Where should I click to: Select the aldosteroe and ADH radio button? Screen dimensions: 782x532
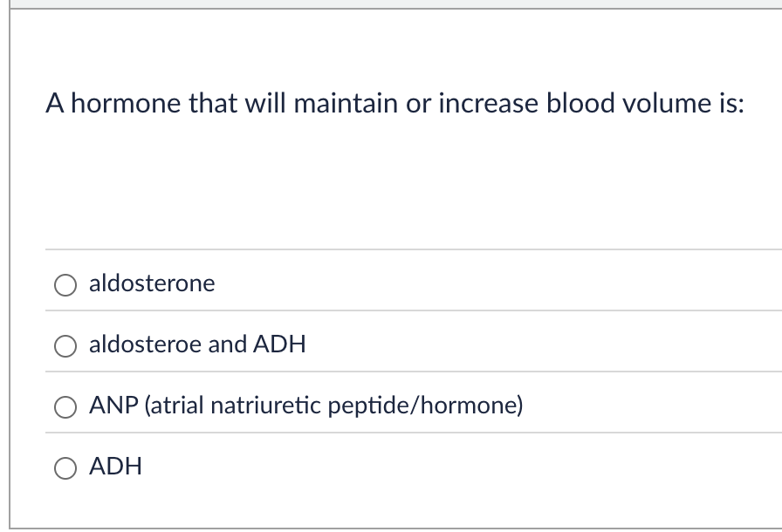[65, 345]
